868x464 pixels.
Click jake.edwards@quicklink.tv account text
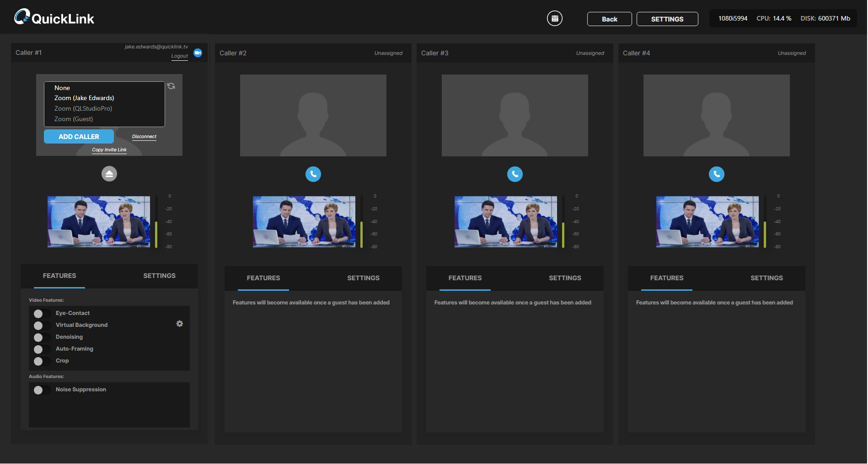156,47
